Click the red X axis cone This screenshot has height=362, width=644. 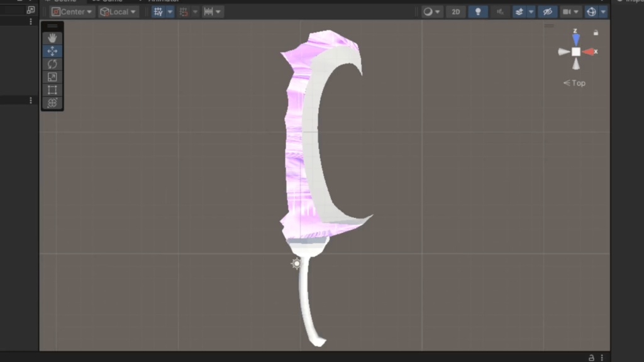point(588,52)
